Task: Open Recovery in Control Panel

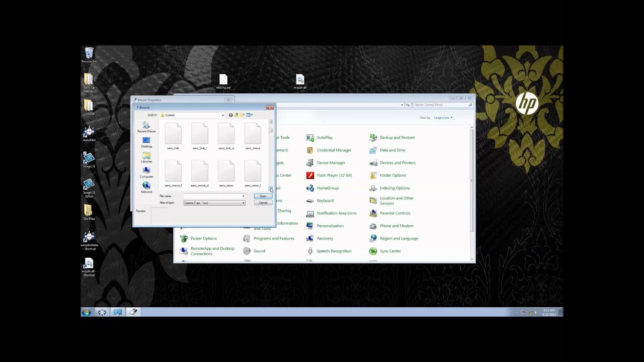Action: [319, 238]
